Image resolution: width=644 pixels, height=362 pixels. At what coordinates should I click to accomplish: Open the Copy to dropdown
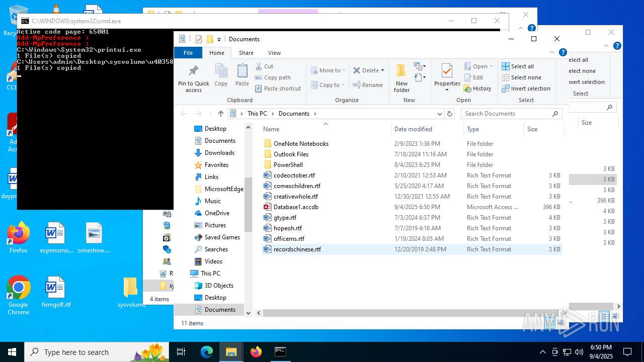[328, 85]
